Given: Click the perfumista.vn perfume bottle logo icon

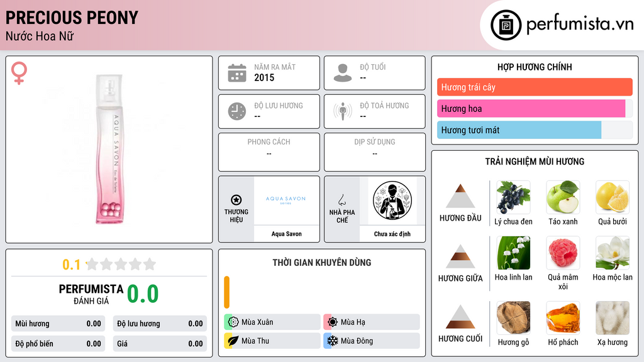Looking at the screenshot, I should click(506, 25).
